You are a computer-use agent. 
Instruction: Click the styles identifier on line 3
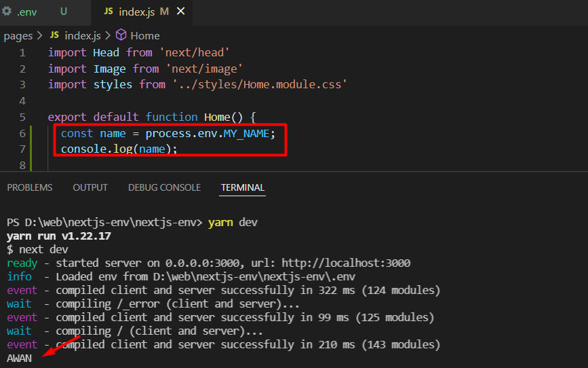tap(113, 84)
